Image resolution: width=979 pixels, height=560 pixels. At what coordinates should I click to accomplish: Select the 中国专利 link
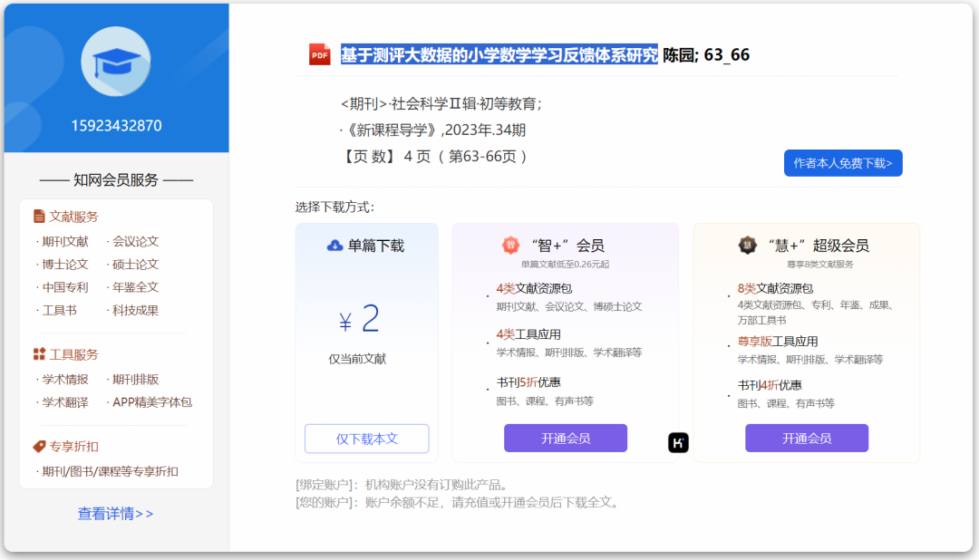coord(65,287)
